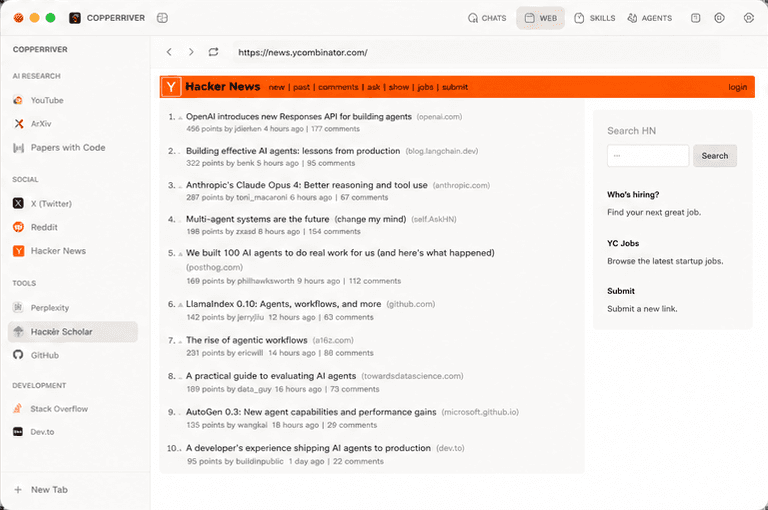Click the Search button in Search HN

(715, 156)
